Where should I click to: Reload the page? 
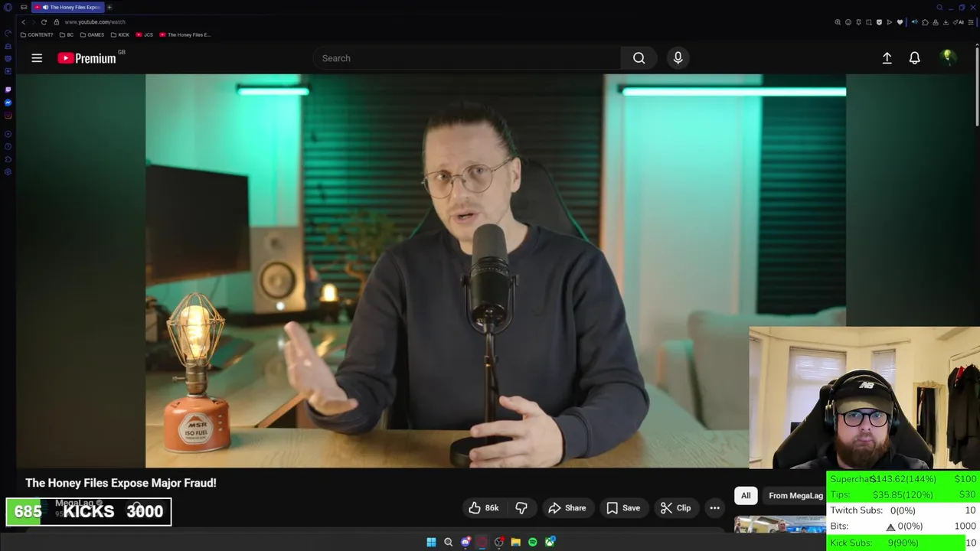click(x=44, y=22)
